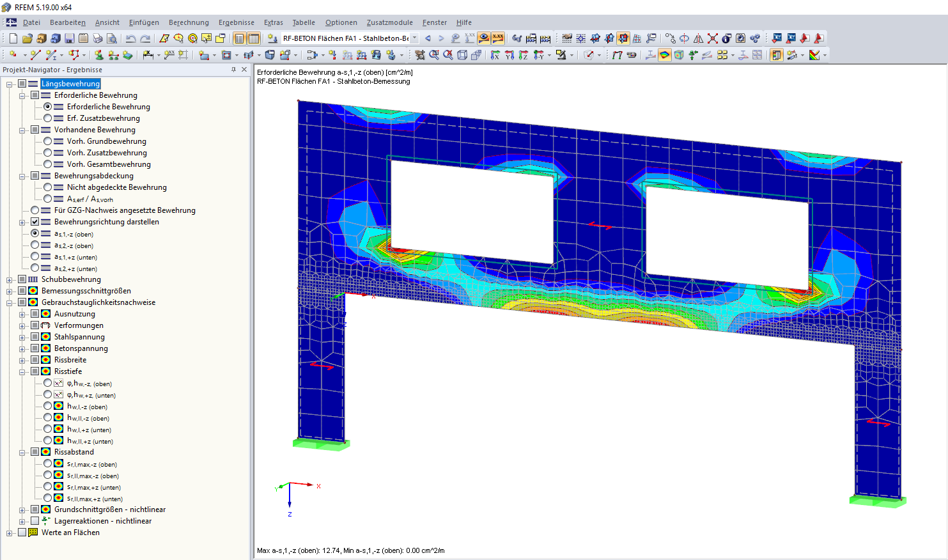Toggle the 'Werte an Flächen' checkbox

tap(22, 533)
